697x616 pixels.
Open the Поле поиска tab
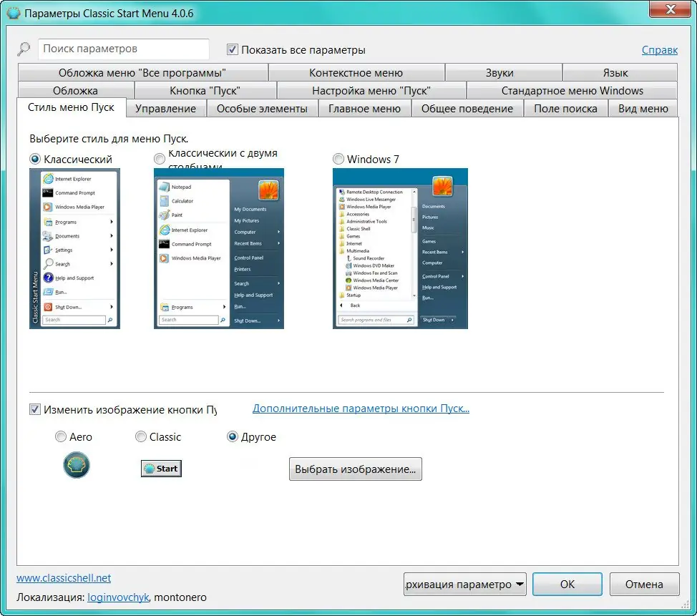click(565, 109)
